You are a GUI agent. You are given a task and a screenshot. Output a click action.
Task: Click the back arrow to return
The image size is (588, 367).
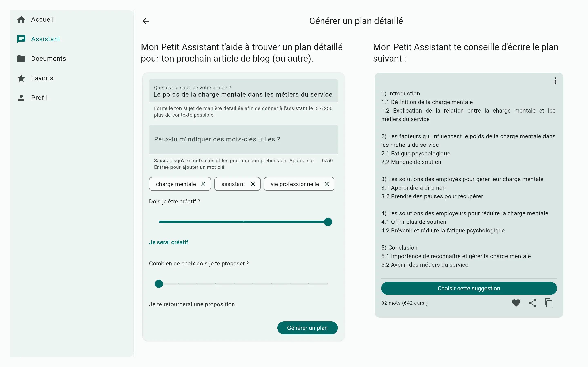(x=146, y=21)
